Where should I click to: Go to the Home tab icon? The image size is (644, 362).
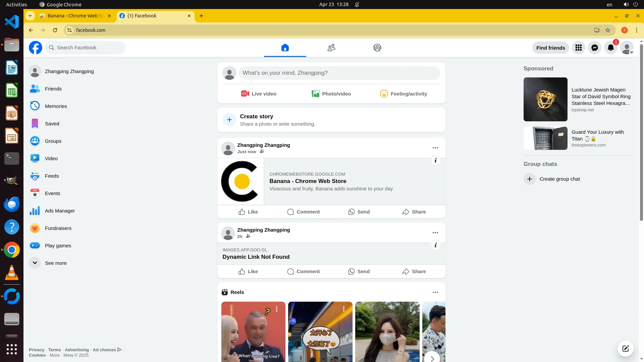coord(285,48)
